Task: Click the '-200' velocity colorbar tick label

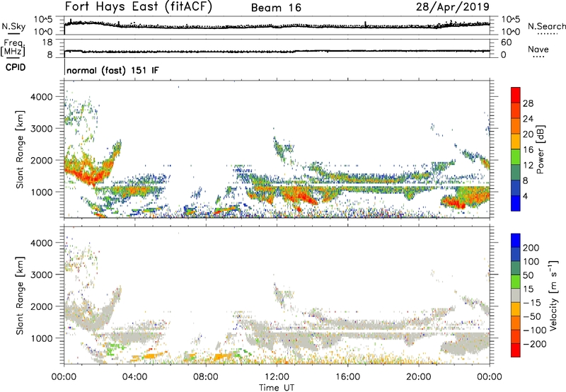Action: [x=535, y=344]
